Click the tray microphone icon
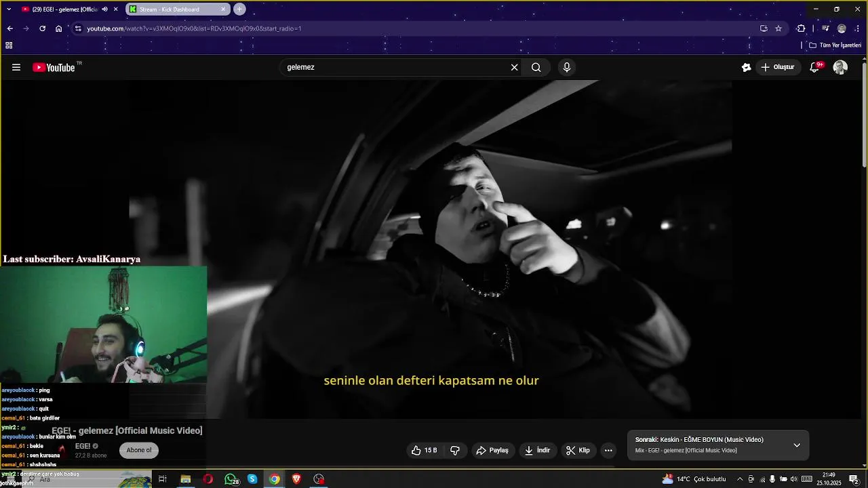The height and width of the screenshot is (488, 868). (772, 479)
